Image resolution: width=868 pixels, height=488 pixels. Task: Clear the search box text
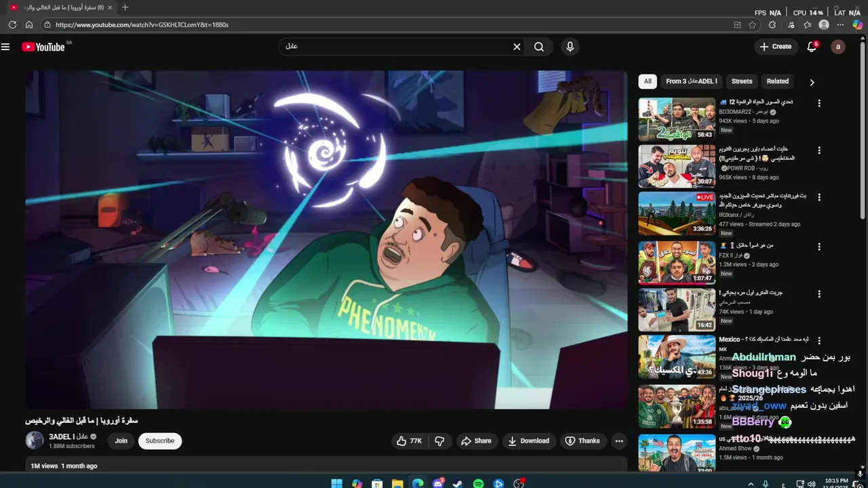click(x=517, y=47)
